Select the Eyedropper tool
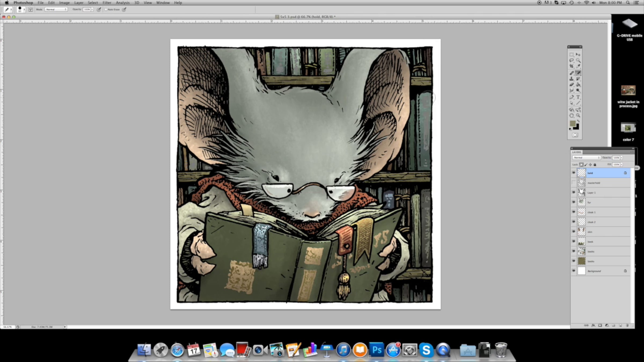 pos(578,66)
